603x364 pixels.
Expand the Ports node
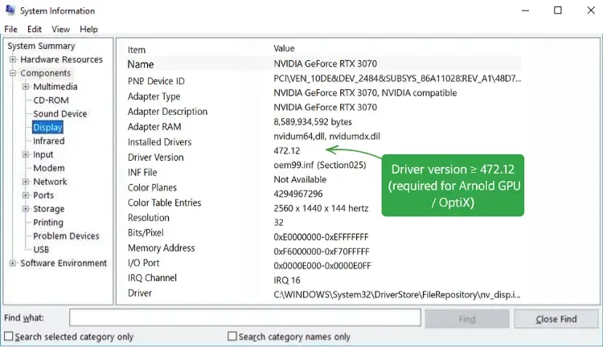coord(26,195)
